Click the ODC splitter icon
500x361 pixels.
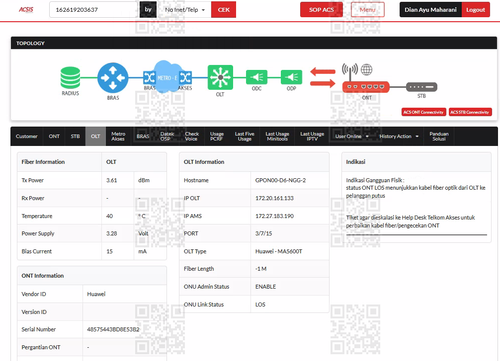pos(257,77)
